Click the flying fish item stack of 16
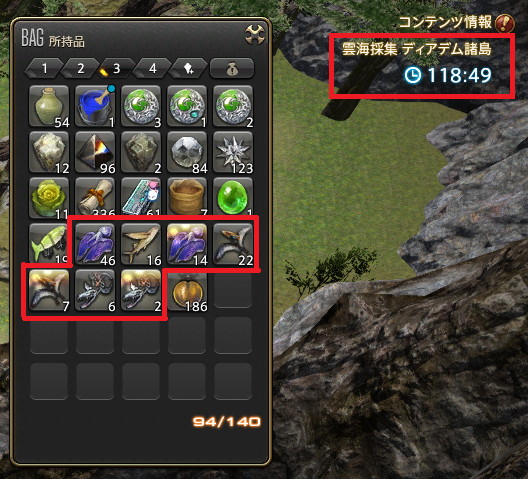 [141, 244]
